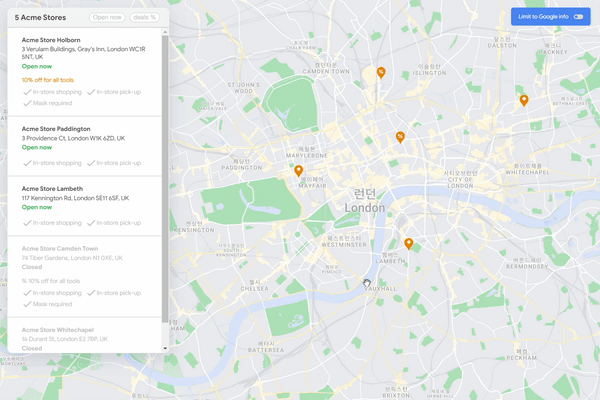Screen dimensions: 600x400
Task: Click the scroll down arrow in store list
Action: click(x=165, y=348)
